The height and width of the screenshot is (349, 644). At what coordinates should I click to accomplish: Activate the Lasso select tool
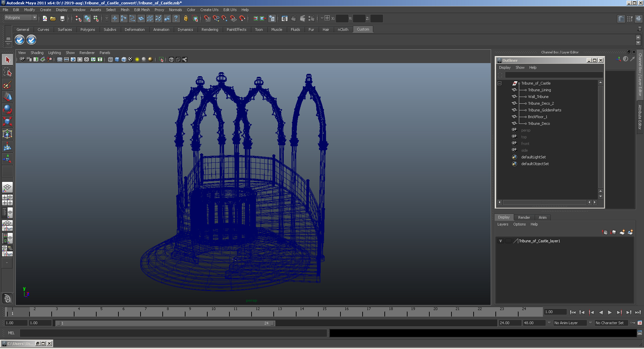pyautogui.click(x=7, y=72)
